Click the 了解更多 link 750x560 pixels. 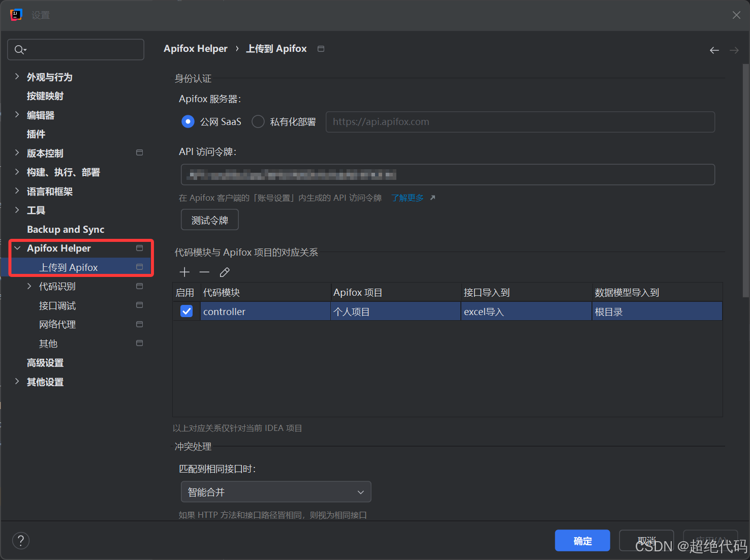[408, 198]
